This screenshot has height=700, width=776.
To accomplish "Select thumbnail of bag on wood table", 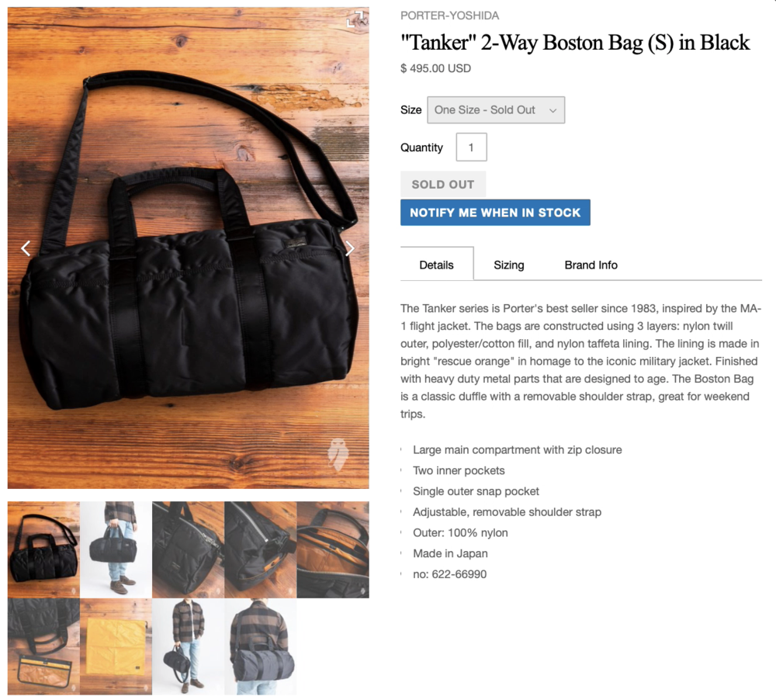I will (x=43, y=549).
